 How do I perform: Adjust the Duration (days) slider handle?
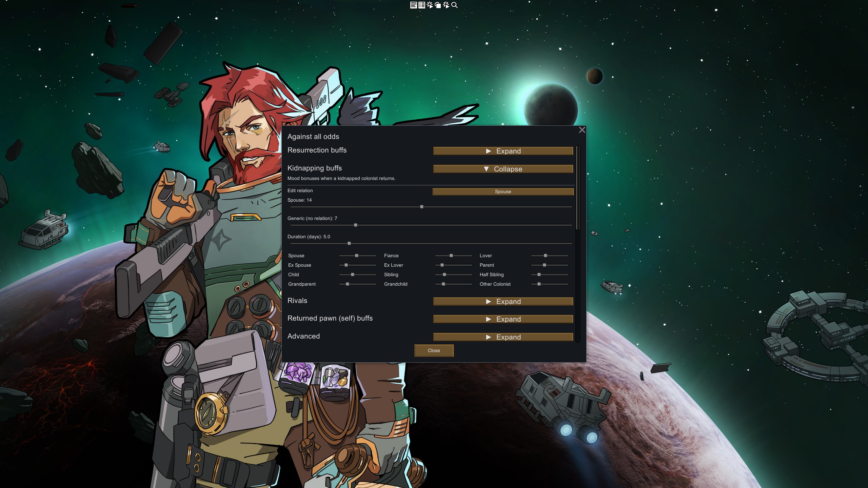(x=349, y=243)
